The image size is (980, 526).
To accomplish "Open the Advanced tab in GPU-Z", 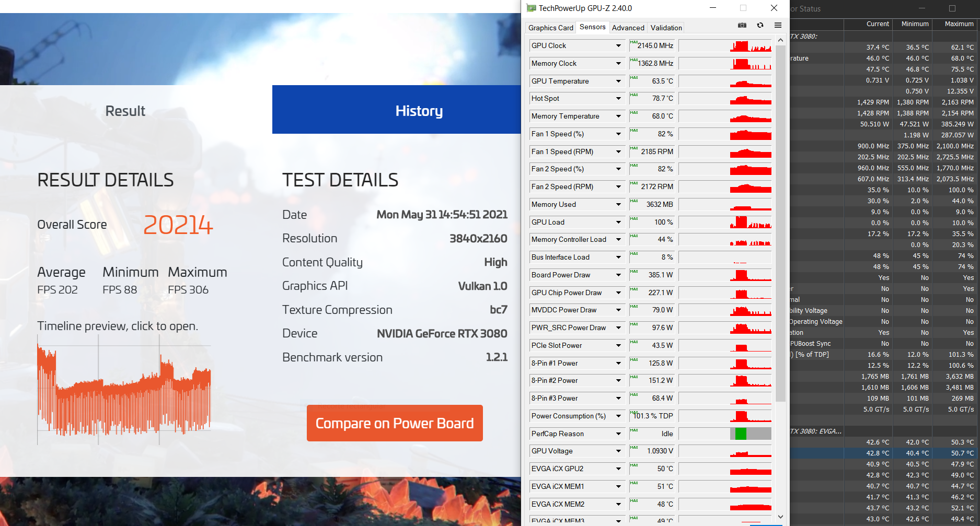I will pos(628,28).
